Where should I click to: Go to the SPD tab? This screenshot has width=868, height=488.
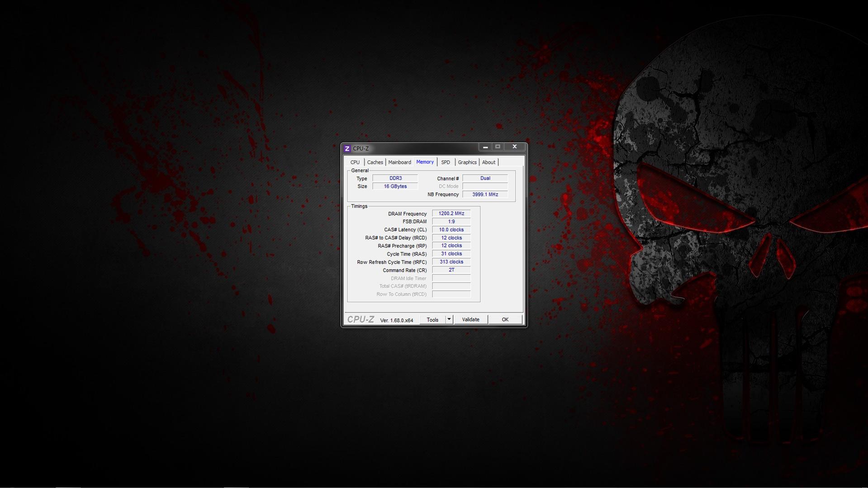446,162
